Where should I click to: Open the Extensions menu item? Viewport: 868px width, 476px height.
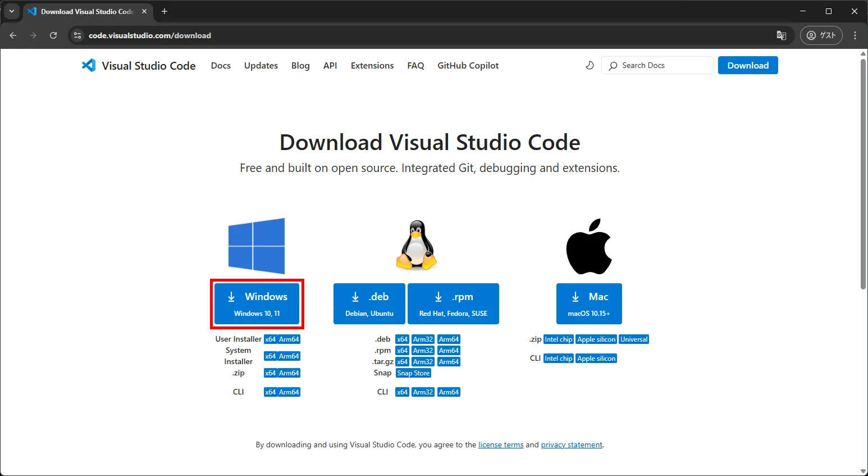point(372,66)
